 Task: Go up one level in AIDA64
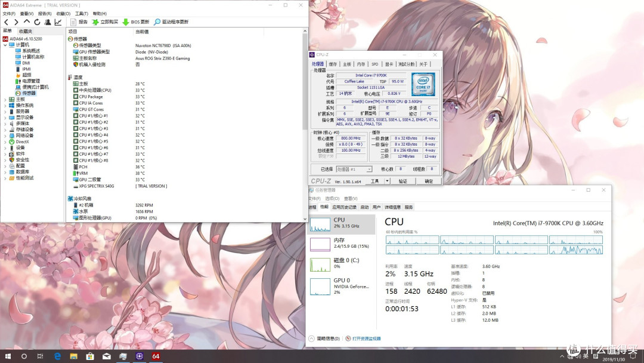pos(27,21)
